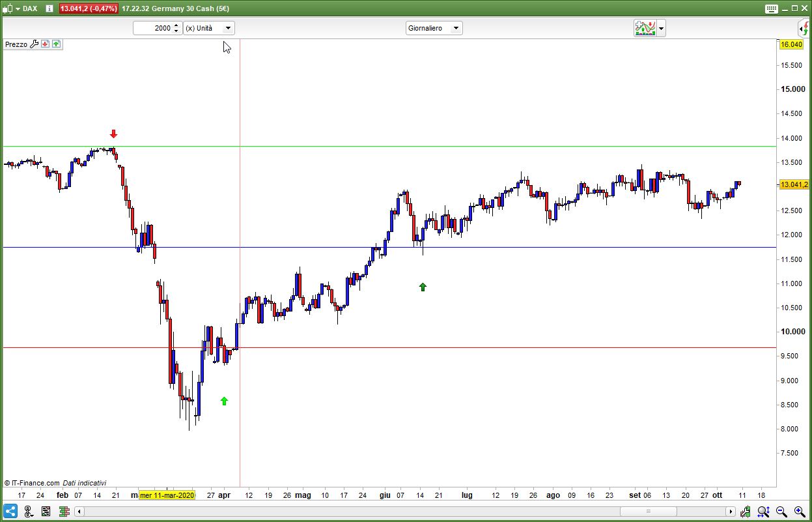Image resolution: width=812 pixels, height=522 pixels.
Task: Open the chart style candlestick icon
Action: 8,8
